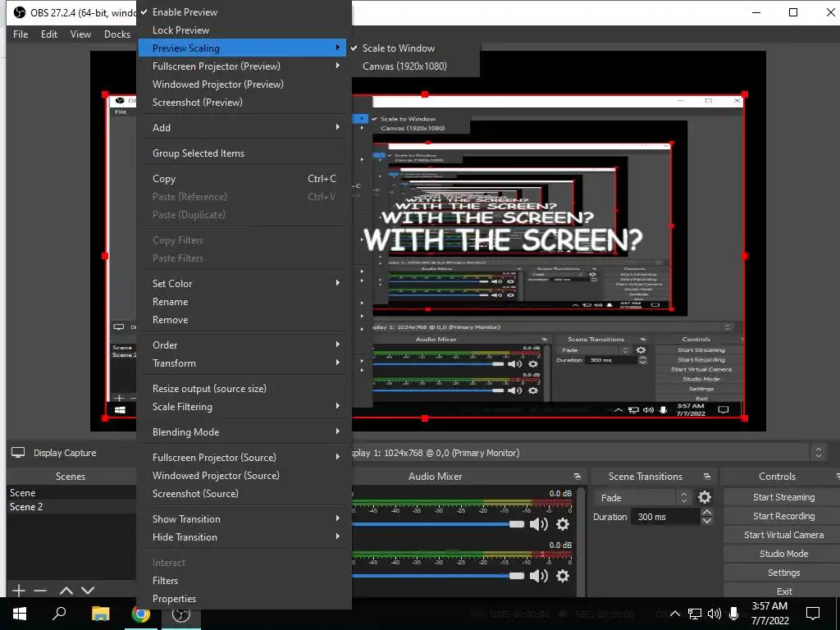Viewport: 840px width, 630px height.
Task: Open File Explorer from taskbar
Action: pos(100,614)
